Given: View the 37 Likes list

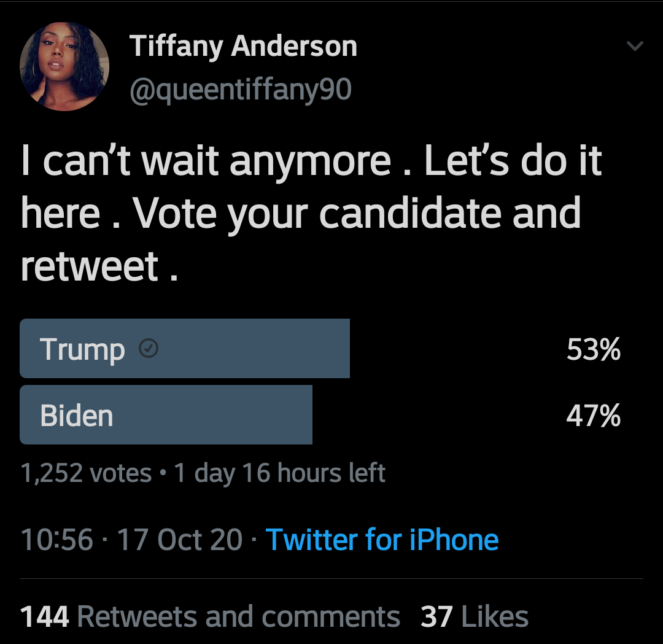Looking at the screenshot, I should click(x=474, y=617).
